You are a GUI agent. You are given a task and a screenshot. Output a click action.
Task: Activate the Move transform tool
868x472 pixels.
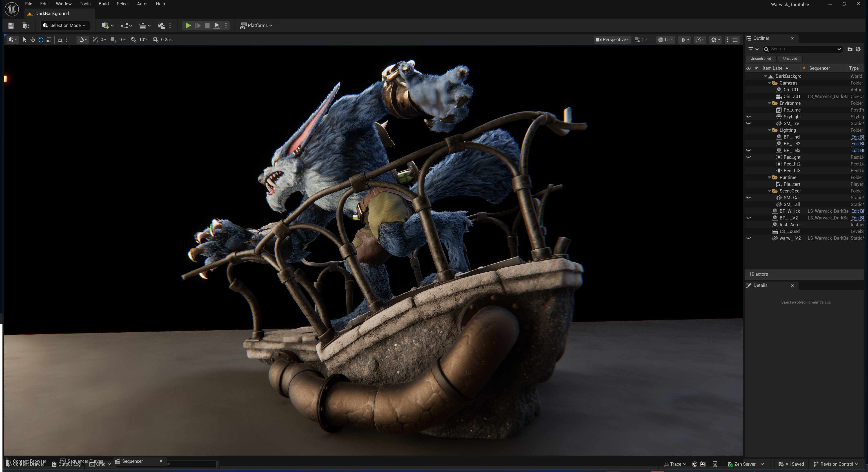point(33,39)
